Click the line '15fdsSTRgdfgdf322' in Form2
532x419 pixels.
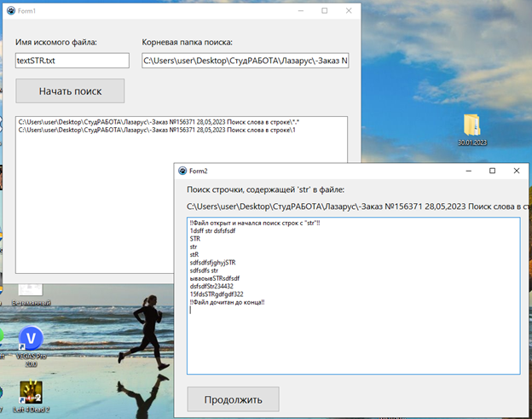217,294
